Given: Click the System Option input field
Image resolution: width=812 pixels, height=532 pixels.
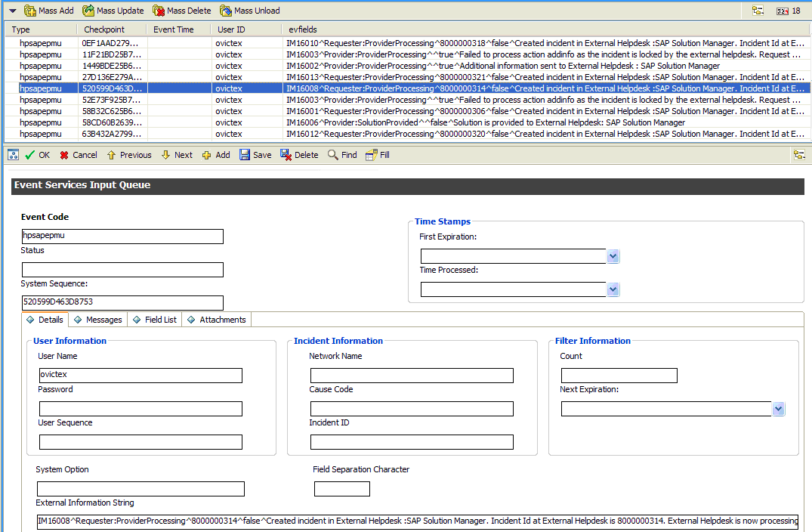Looking at the screenshot, I should click(x=140, y=489).
